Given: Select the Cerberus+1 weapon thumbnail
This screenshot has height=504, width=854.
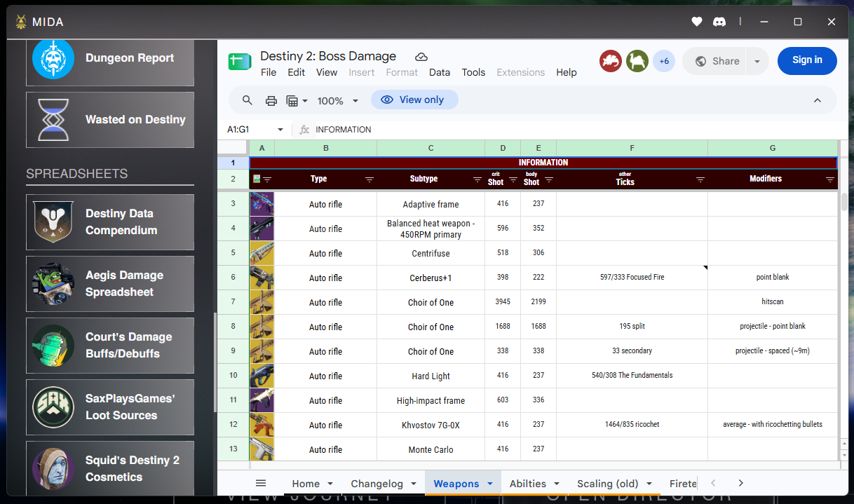Looking at the screenshot, I should point(262,278).
